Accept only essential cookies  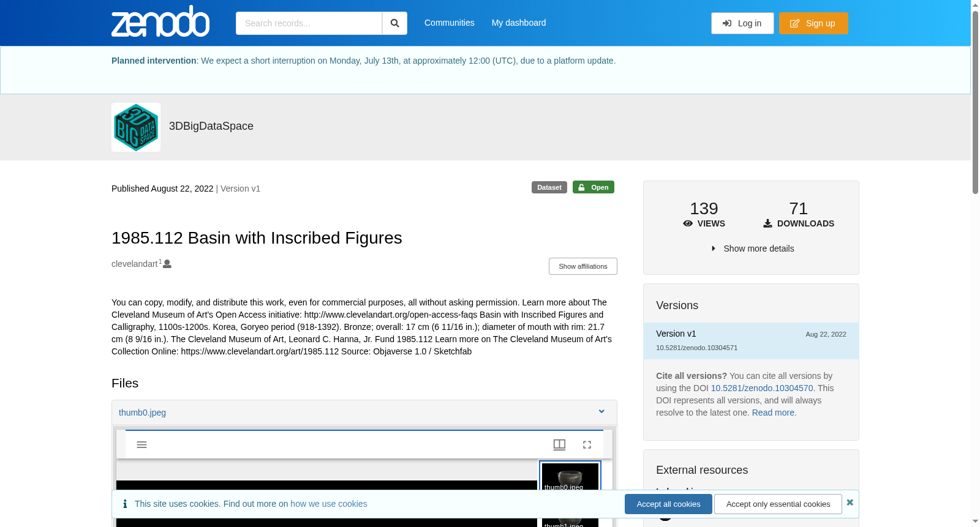(x=778, y=504)
